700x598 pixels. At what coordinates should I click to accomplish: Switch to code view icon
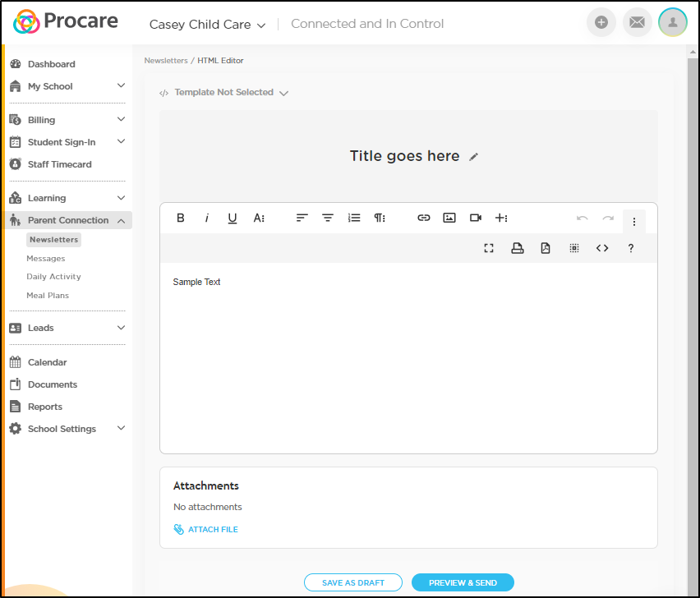coord(602,248)
